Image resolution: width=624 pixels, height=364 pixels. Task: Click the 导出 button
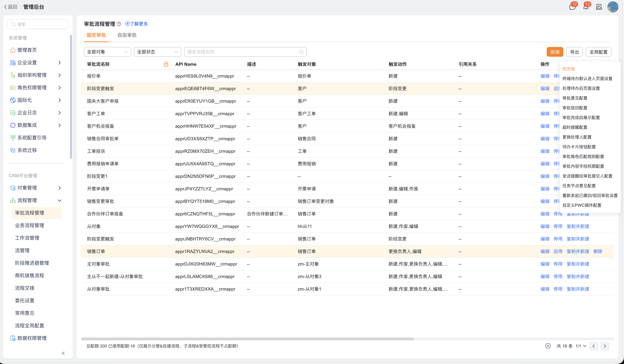tap(574, 52)
